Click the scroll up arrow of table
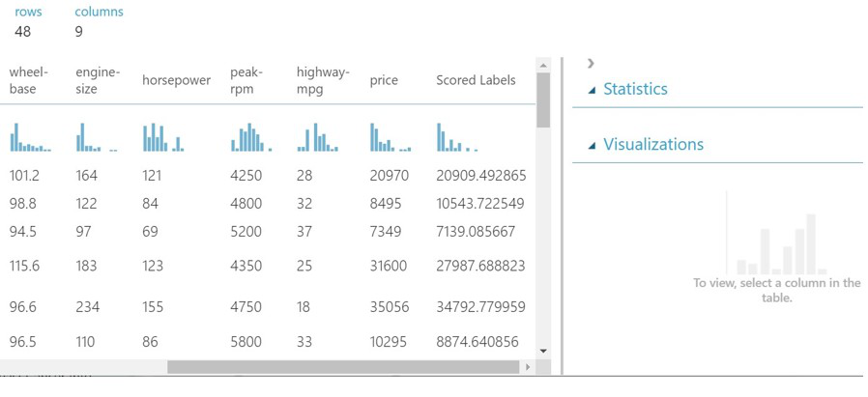Image resolution: width=868 pixels, height=397 pixels. click(542, 66)
